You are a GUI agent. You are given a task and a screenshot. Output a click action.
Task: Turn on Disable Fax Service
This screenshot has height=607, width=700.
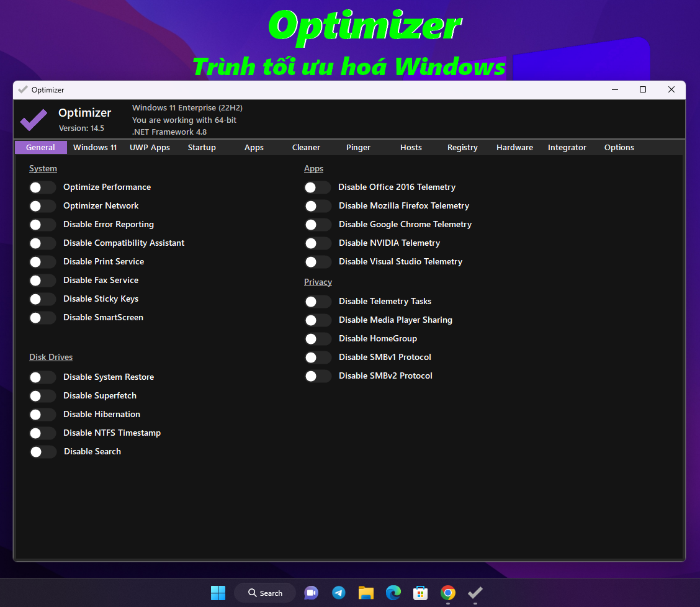(x=42, y=281)
